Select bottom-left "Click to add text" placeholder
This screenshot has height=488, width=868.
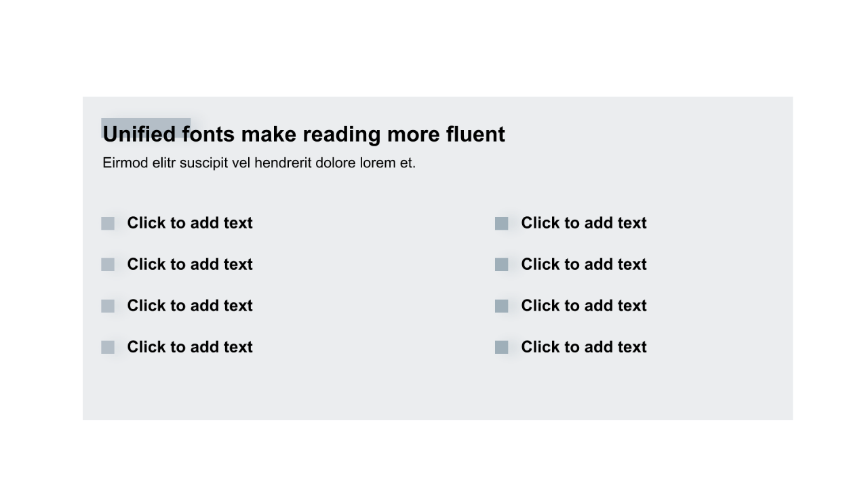pyautogui.click(x=190, y=347)
